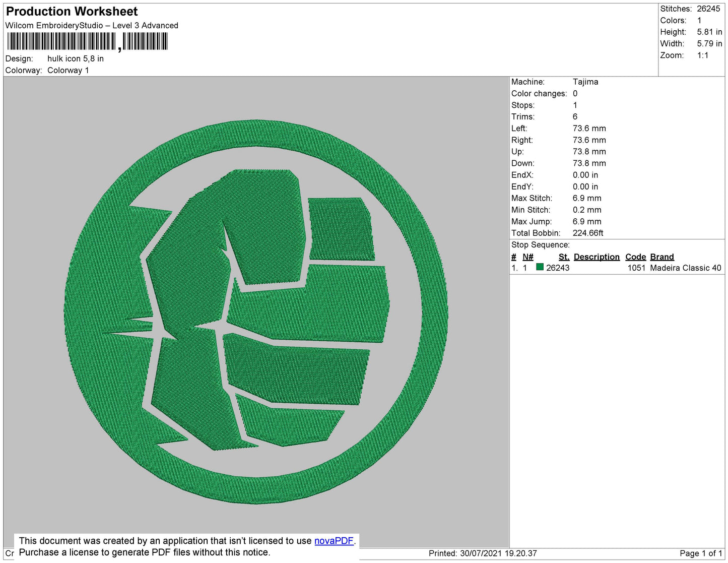Click the Height value 5.81 in
The image size is (728, 563).
tap(709, 32)
